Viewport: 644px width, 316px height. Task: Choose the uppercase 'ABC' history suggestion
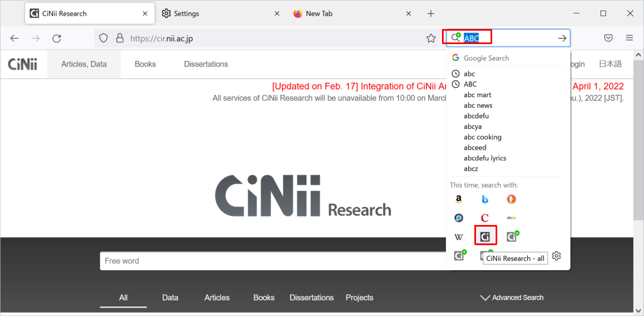tap(508, 84)
